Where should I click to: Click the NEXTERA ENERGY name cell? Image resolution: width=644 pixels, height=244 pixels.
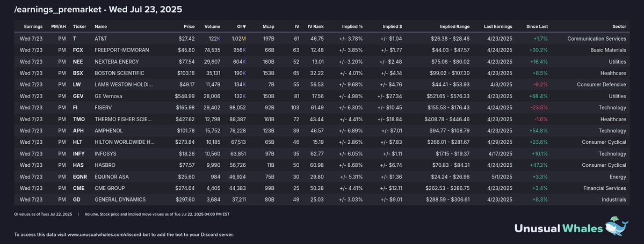[117, 62]
